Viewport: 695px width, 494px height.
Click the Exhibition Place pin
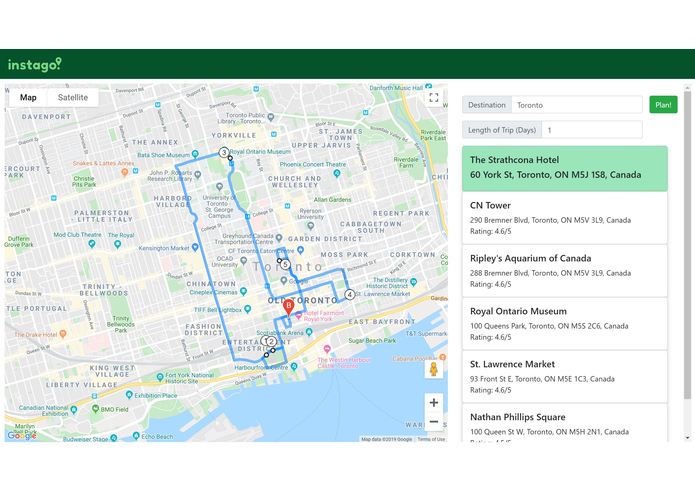129,394
